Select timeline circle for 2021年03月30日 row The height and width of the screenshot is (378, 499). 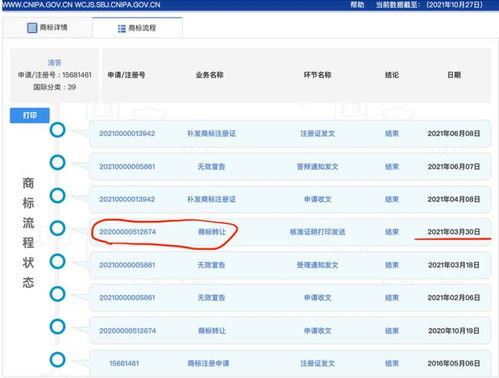(57, 228)
